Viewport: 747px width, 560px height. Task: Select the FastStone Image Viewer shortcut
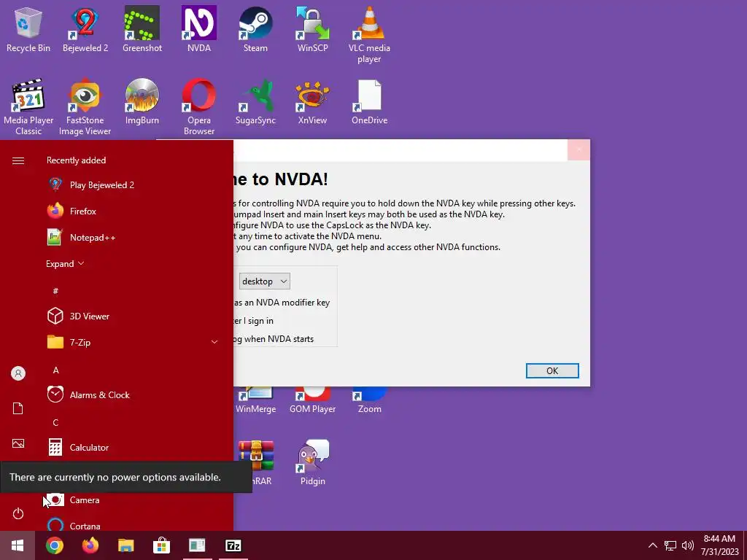[85, 108]
